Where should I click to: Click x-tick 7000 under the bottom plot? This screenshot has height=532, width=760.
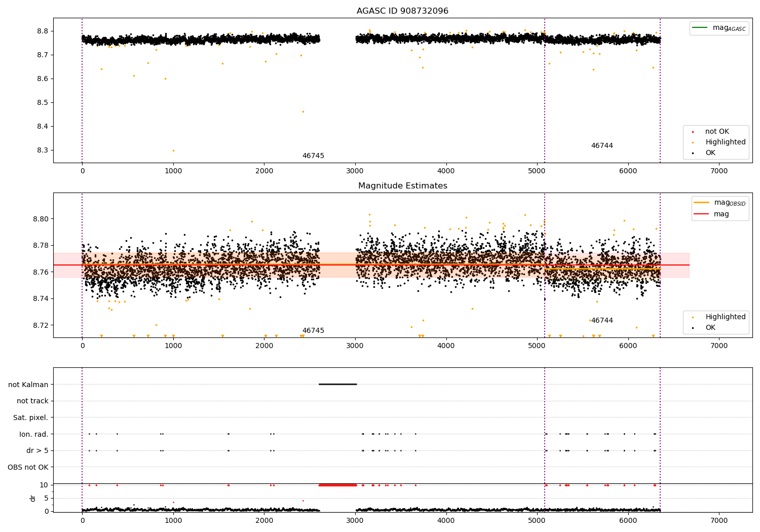tap(719, 521)
